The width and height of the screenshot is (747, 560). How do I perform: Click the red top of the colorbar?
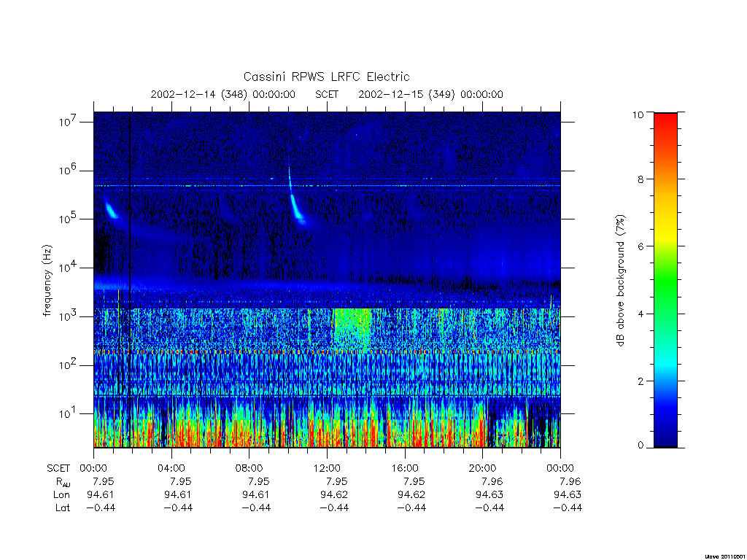click(665, 124)
